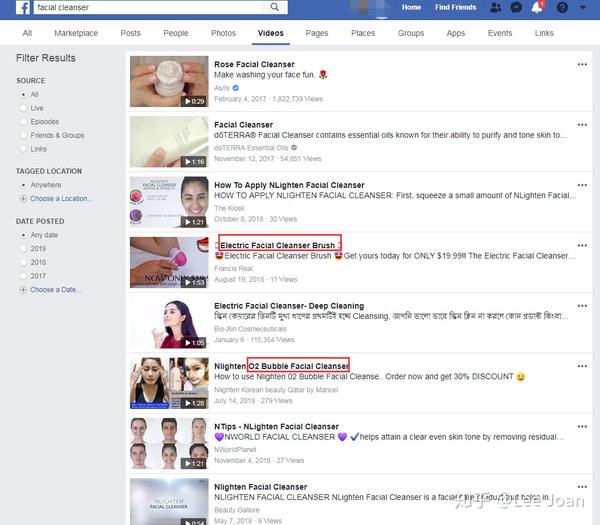Play the Nlighten O2 Bubble thumbnail
The image size is (600, 525).
click(169, 383)
